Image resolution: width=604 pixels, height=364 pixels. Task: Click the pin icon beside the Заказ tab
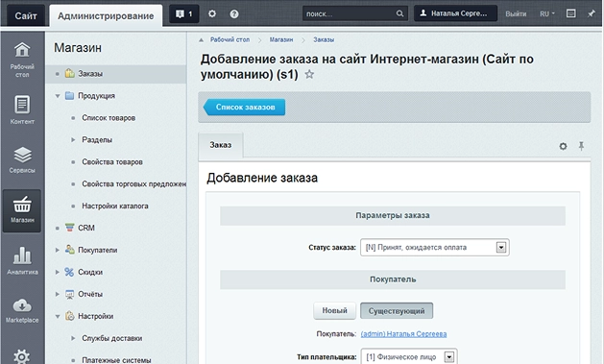(x=581, y=146)
